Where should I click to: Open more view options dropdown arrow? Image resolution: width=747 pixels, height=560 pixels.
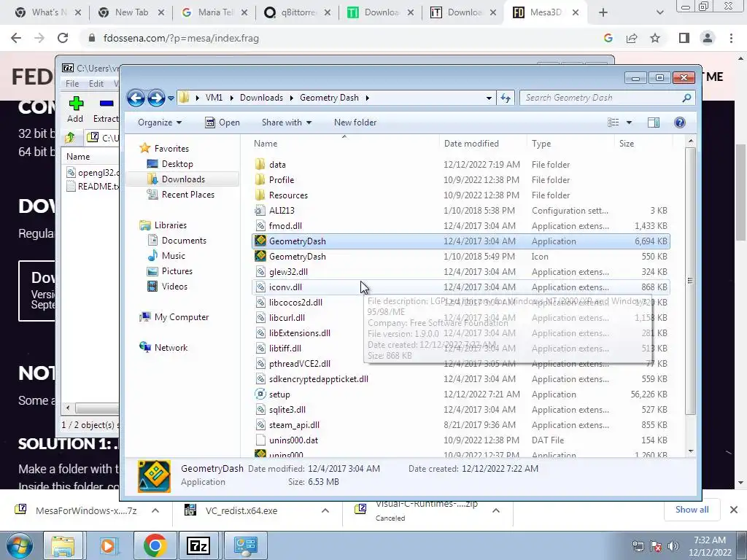point(629,122)
